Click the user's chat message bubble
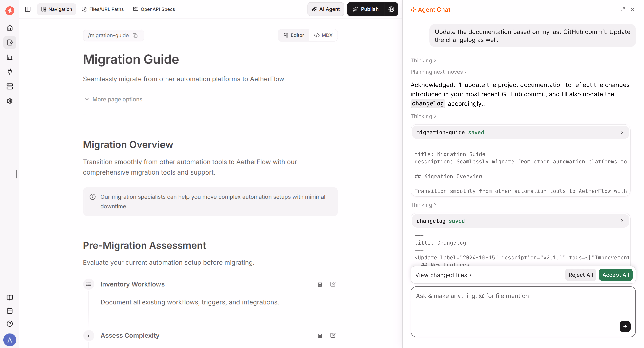The width and height of the screenshot is (644, 348). pos(532,36)
